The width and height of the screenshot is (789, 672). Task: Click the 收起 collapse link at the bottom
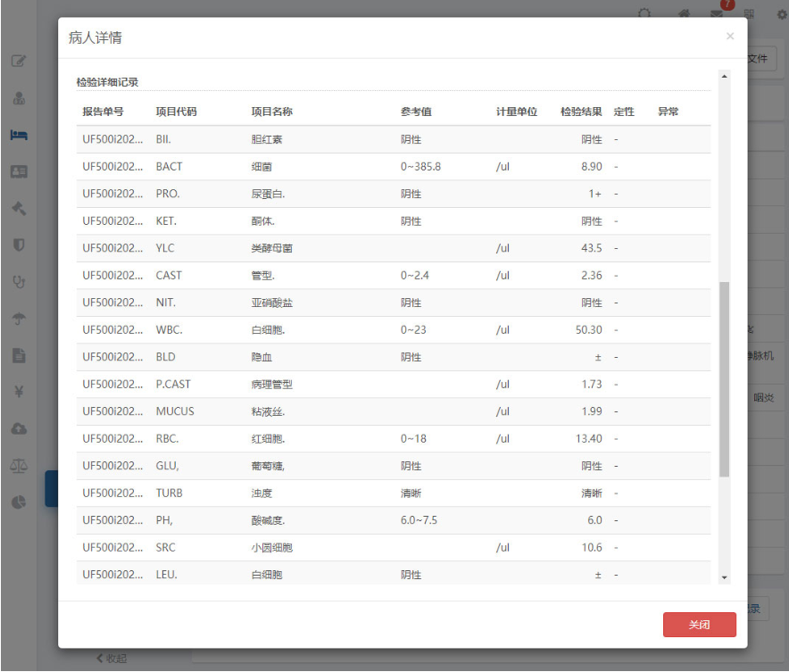tap(112, 659)
